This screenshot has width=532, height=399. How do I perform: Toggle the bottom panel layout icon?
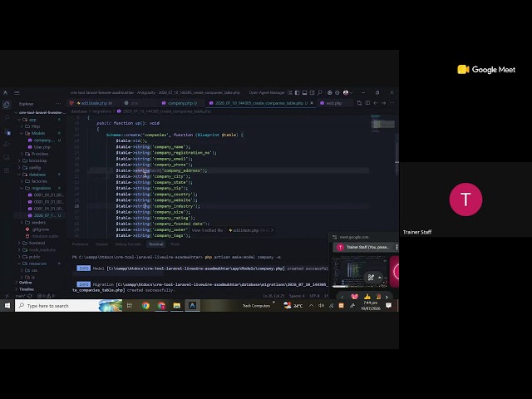tap(305, 92)
